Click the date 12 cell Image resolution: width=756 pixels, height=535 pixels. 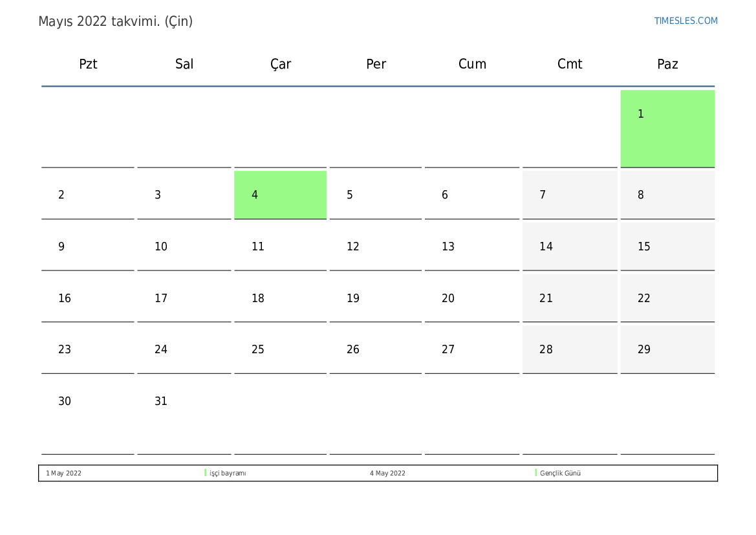[375, 246]
